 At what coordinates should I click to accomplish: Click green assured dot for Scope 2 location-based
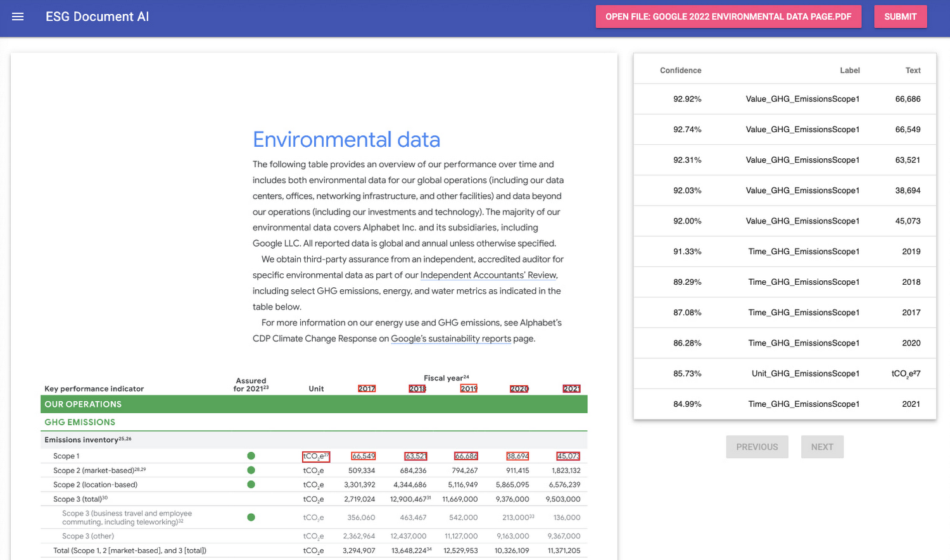click(x=251, y=485)
